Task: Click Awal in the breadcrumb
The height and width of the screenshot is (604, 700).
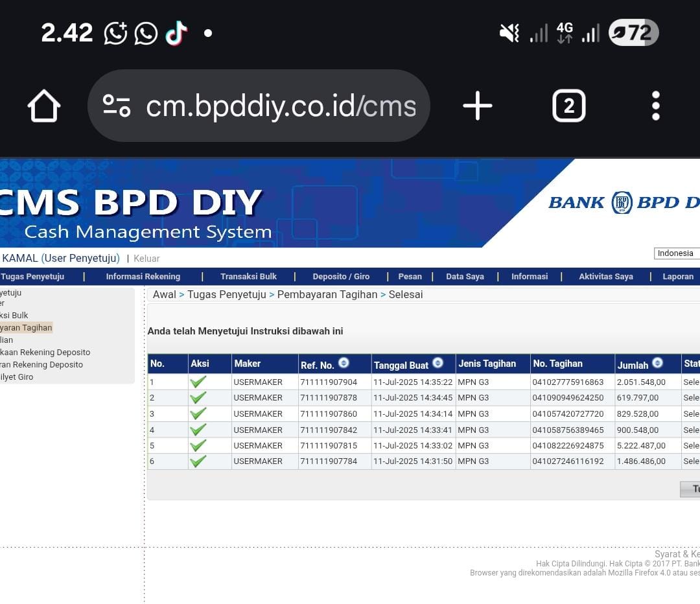Action: tap(164, 295)
